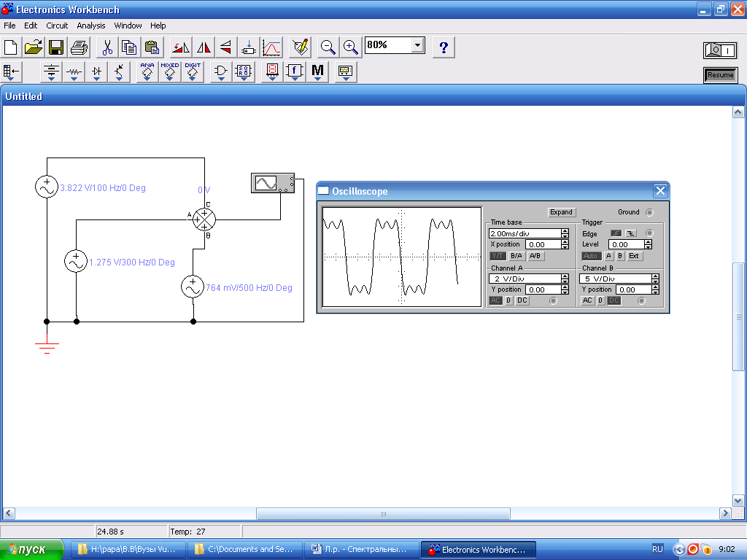Adjust Channel A Y position stepper
747x560 pixels.
(565, 289)
